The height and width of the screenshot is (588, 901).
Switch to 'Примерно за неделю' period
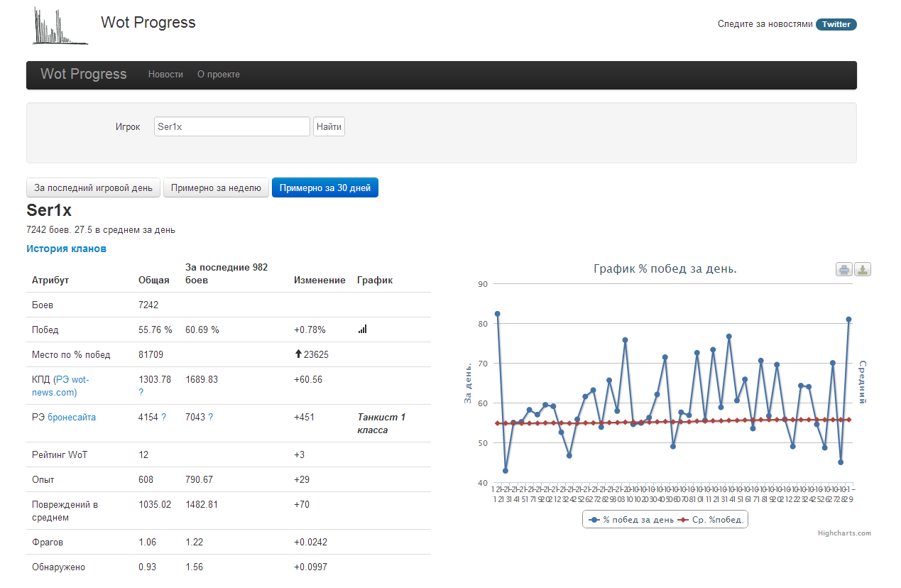click(x=216, y=188)
